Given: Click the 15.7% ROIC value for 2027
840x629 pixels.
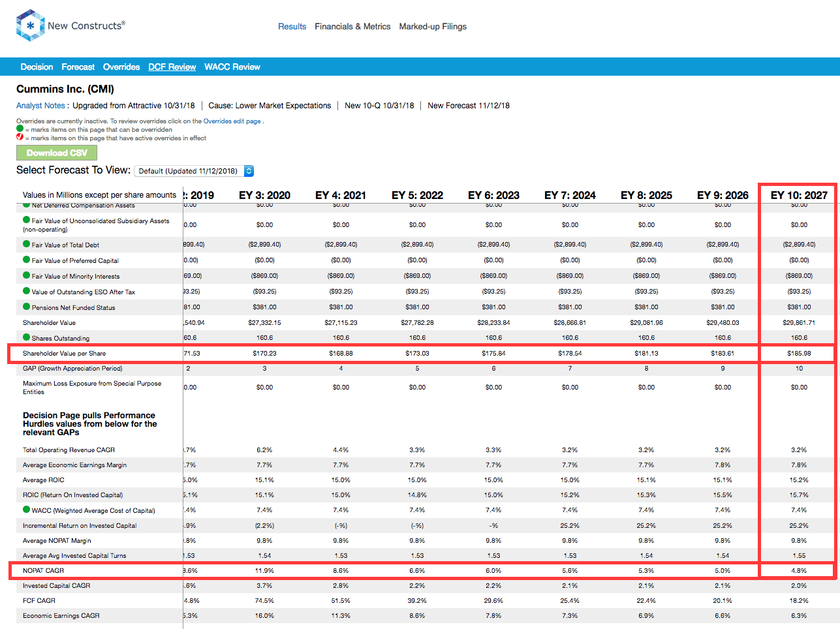Looking at the screenshot, I should 799,495.
